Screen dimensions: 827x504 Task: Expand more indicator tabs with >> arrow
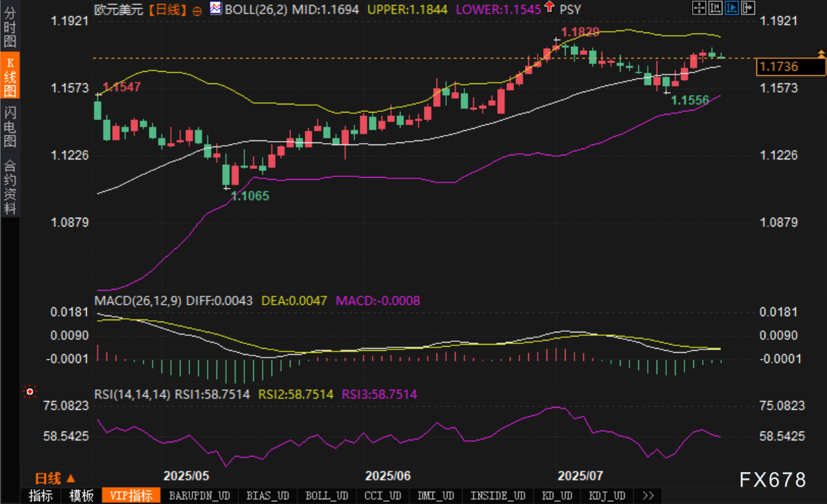[x=648, y=496]
